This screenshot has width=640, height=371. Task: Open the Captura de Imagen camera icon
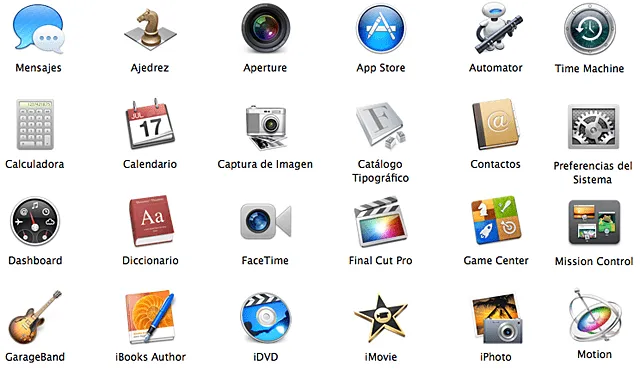click(266, 127)
